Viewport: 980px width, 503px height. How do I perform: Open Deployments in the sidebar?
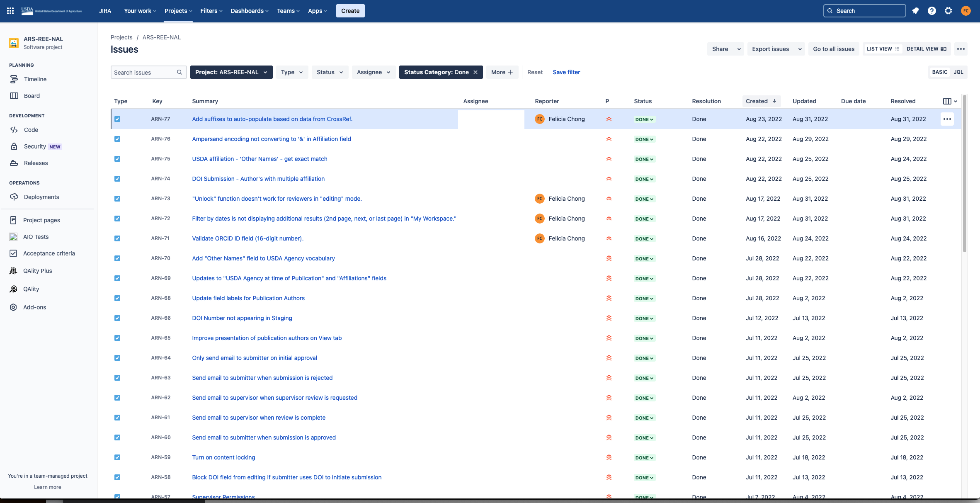[41, 197]
